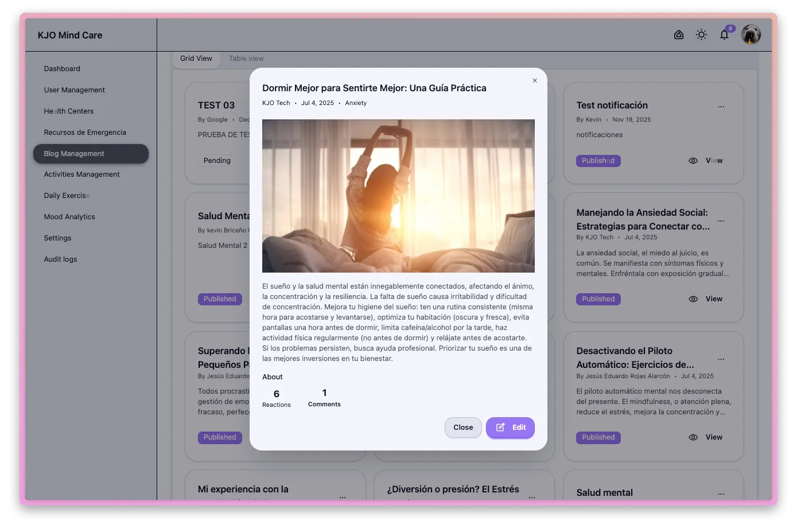The image size is (797, 532).
Task: Switch to the Table view tab
Action: (x=246, y=59)
